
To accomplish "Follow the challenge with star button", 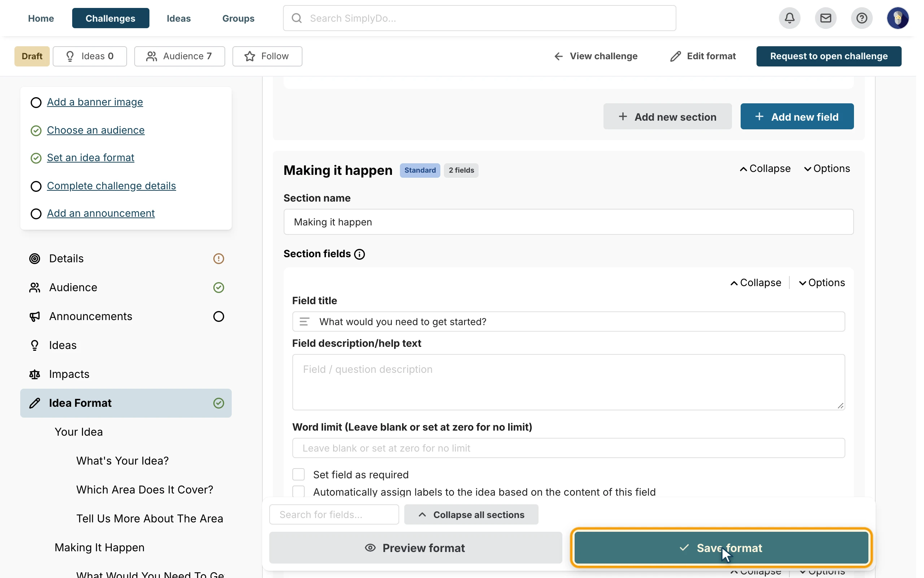I will click(267, 56).
